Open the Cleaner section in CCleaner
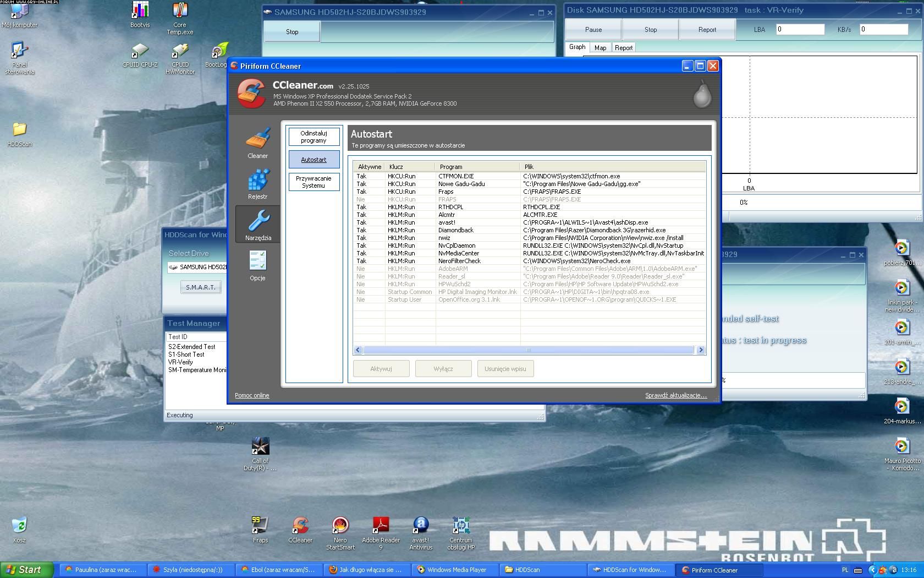Image resolution: width=924 pixels, height=578 pixels. (257, 143)
